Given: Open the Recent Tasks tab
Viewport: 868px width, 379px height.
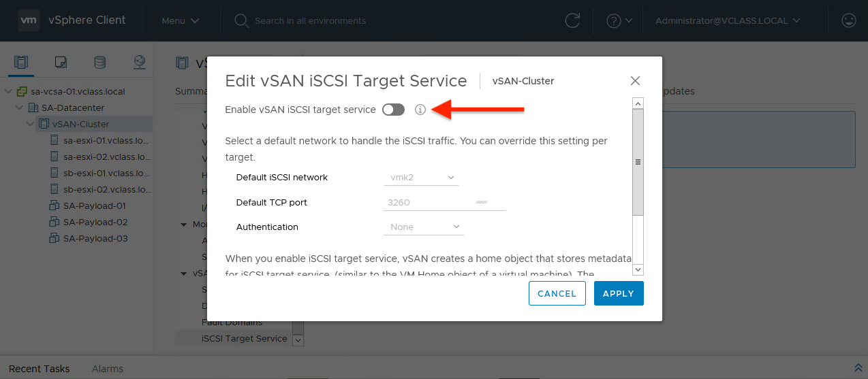Looking at the screenshot, I should 39,369.
